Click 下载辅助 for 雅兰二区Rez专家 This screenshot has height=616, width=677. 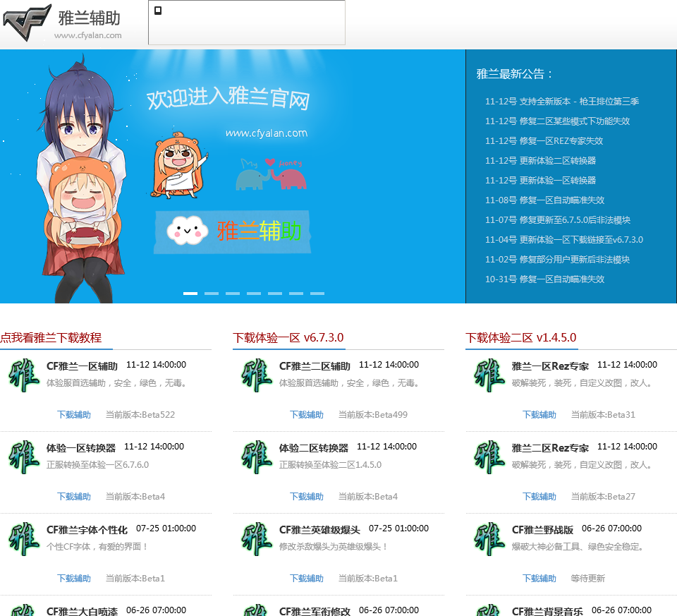click(539, 497)
